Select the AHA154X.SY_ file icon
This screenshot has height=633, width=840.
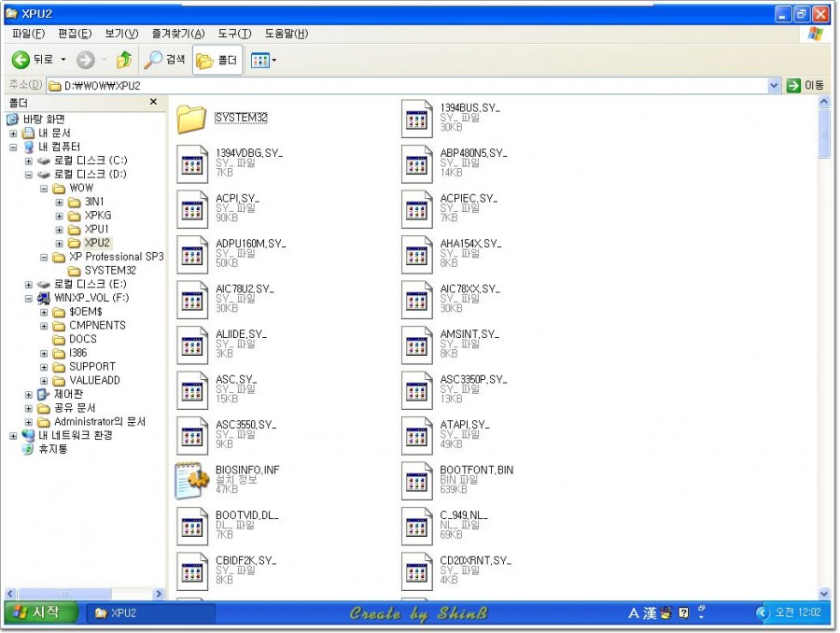(417, 255)
